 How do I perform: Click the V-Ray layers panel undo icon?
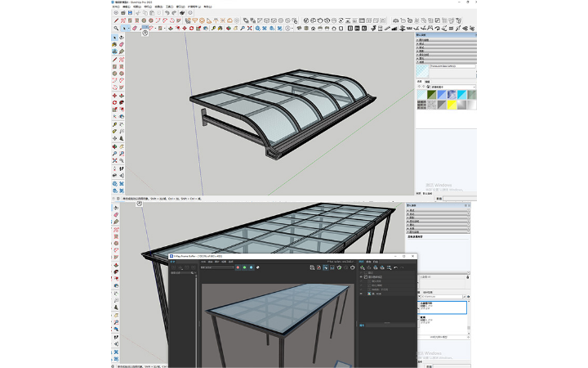click(x=395, y=267)
